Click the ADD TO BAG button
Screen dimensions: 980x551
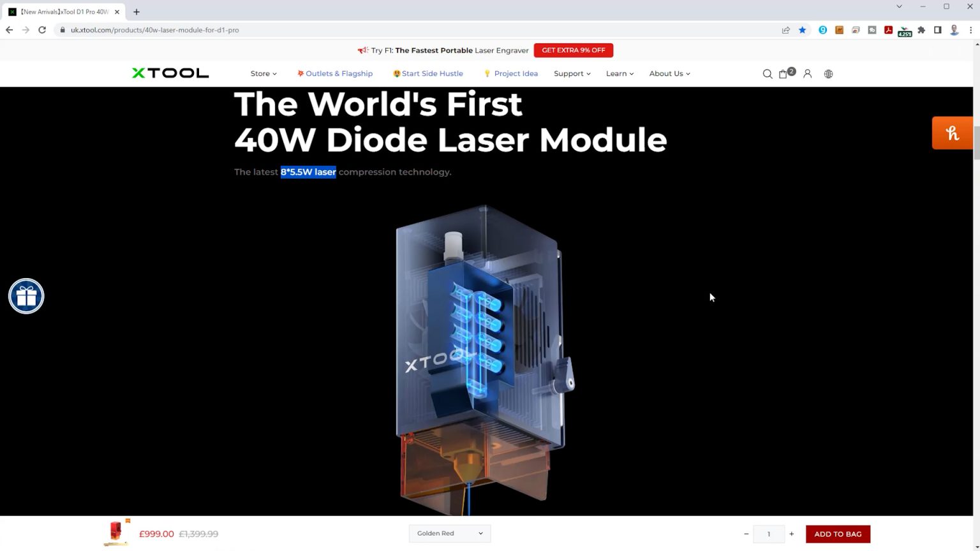pyautogui.click(x=837, y=534)
